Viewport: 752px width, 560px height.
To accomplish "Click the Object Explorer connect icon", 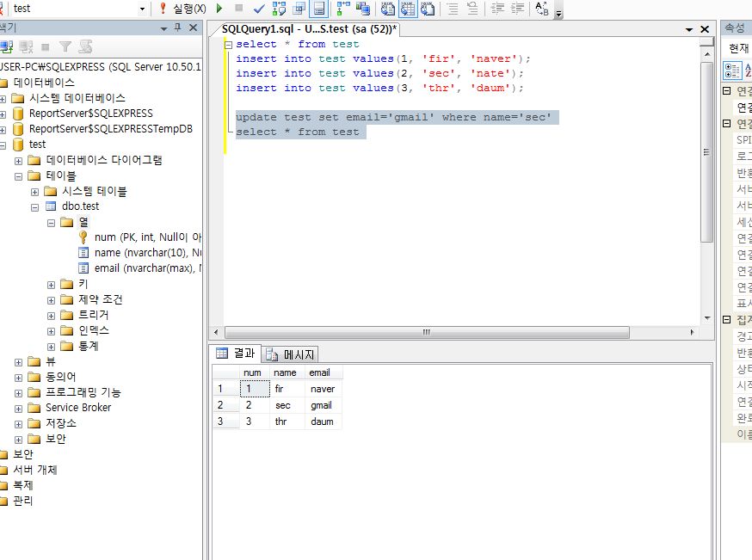I will click(x=6, y=46).
